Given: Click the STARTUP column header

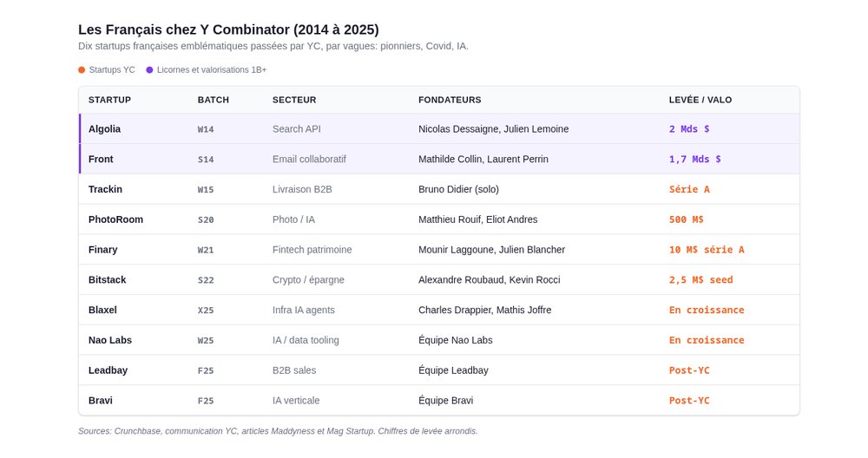Looking at the screenshot, I should pyautogui.click(x=109, y=100).
